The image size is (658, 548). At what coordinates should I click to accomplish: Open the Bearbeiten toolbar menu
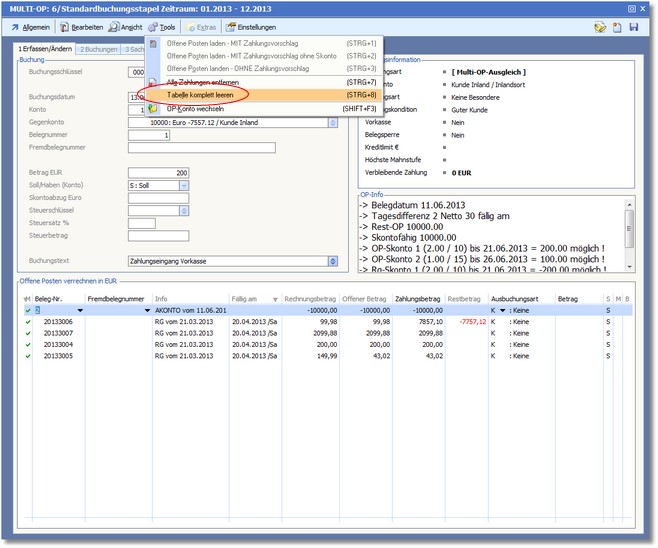pyautogui.click(x=81, y=27)
